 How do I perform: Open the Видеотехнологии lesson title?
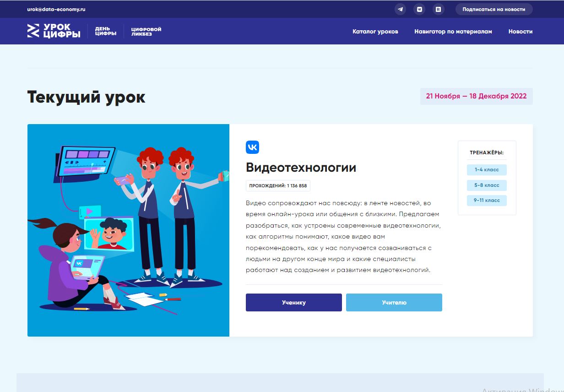[x=301, y=168]
